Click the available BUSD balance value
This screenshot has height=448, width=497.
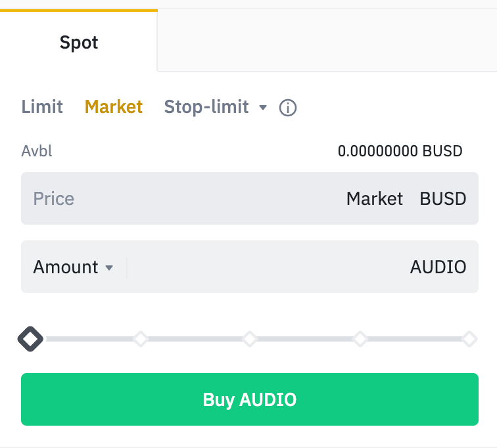point(400,151)
